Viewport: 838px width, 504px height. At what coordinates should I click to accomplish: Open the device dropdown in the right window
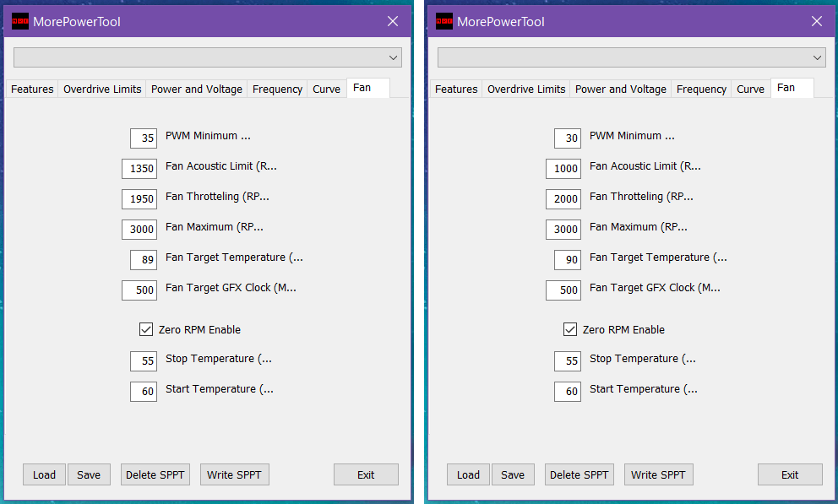pos(631,57)
